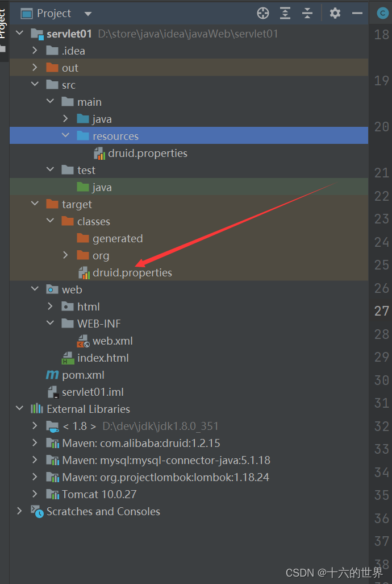
Task: Select the 'org' folder label
Action: pyautogui.click(x=101, y=256)
